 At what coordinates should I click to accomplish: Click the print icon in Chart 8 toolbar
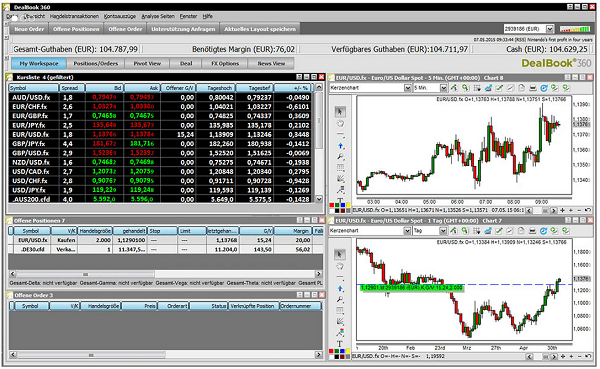[532, 88]
